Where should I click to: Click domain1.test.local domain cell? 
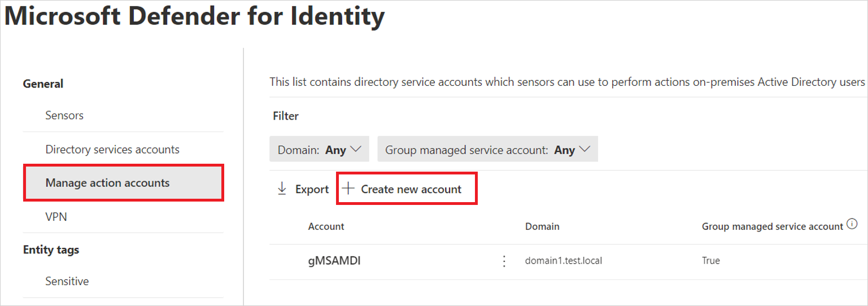click(x=564, y=261)
